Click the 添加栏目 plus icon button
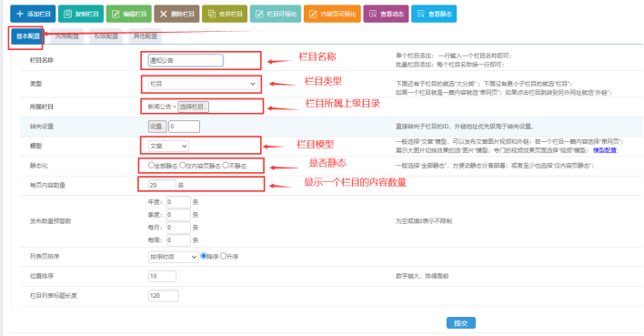 point(33,14)
